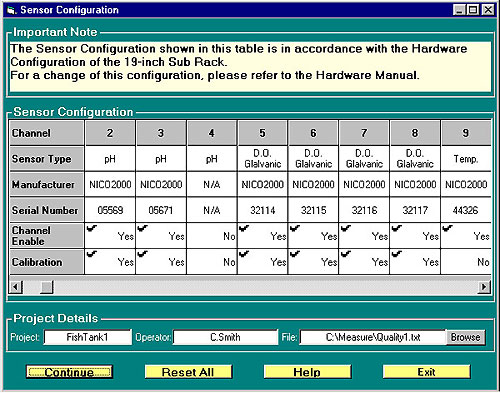Toggle Calibration cell for channel 9
The image size is (500, 393).
466,262
